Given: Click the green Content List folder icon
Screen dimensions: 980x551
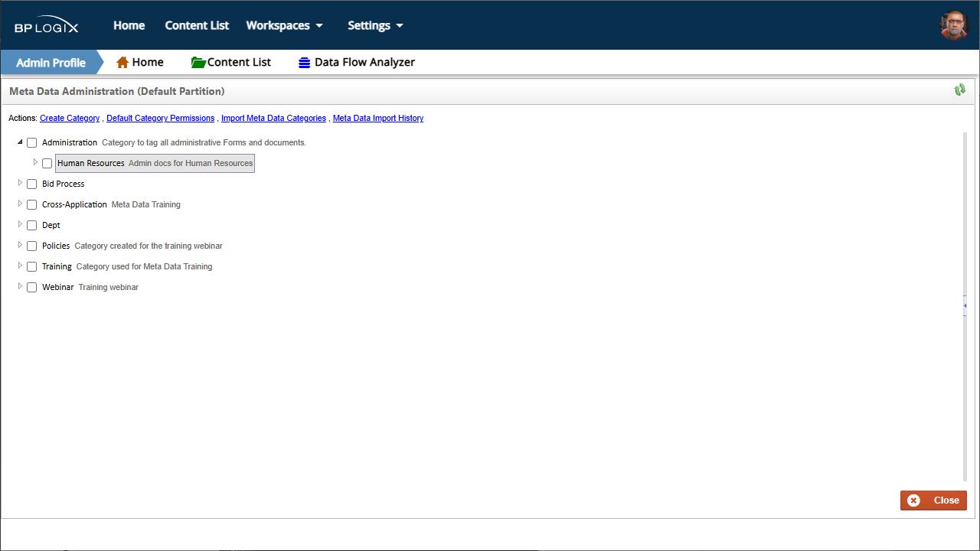Looking at the screenshot, I should coord(198,62).
